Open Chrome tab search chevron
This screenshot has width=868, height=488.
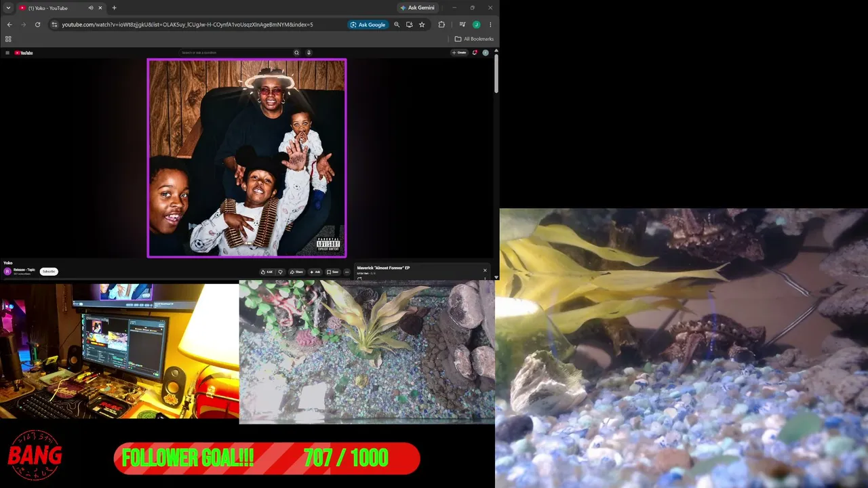tap(8, 8)
